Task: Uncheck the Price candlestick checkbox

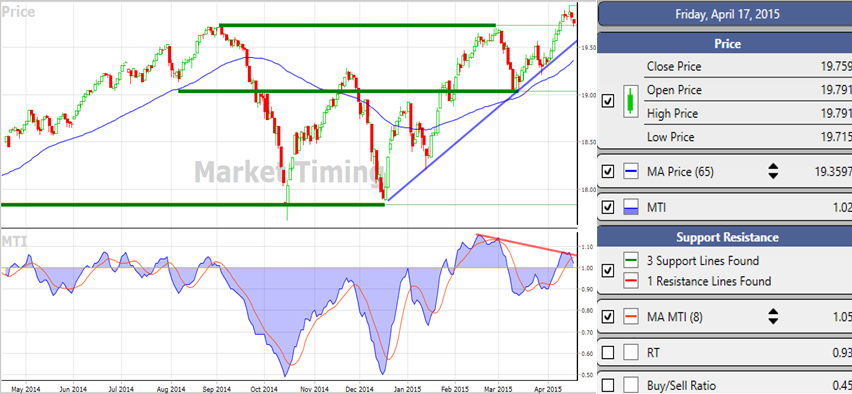Action: click(x=609, y=101)
